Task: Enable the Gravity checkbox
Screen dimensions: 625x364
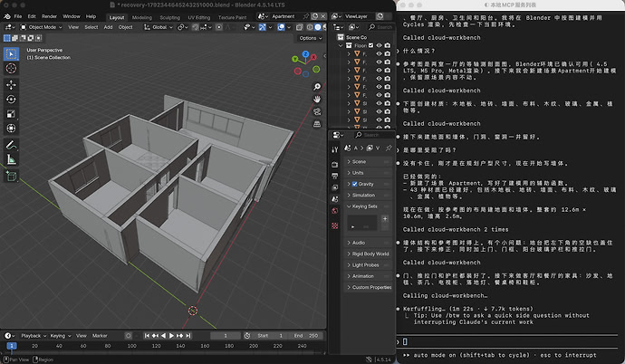Action: click(355, 184)
